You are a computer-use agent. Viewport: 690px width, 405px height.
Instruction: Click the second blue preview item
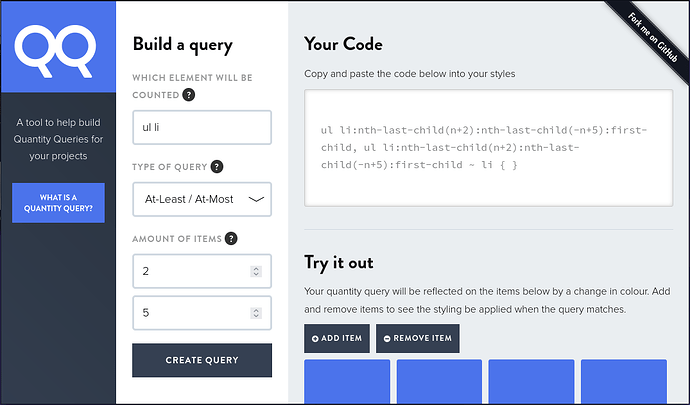(439, 383)
